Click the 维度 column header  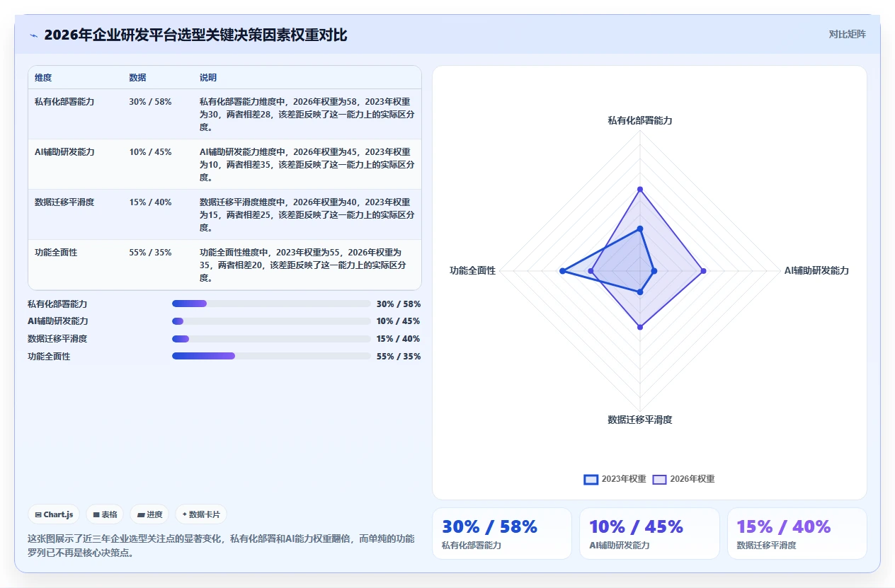[x=43, y=78]
